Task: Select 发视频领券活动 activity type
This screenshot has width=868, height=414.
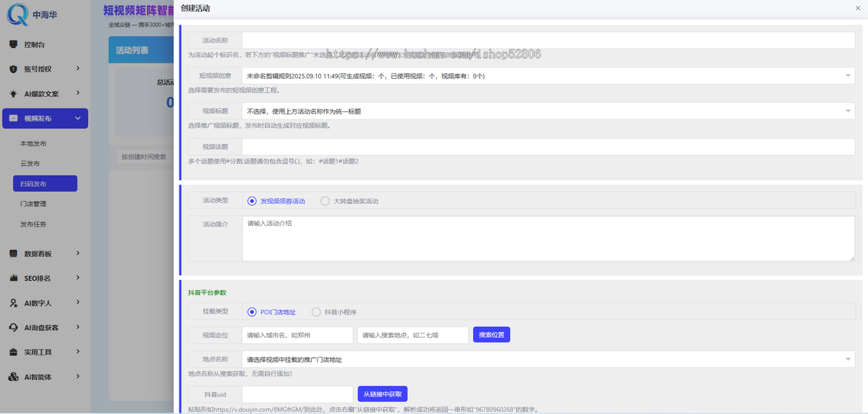Action: (x=276, y=200)
